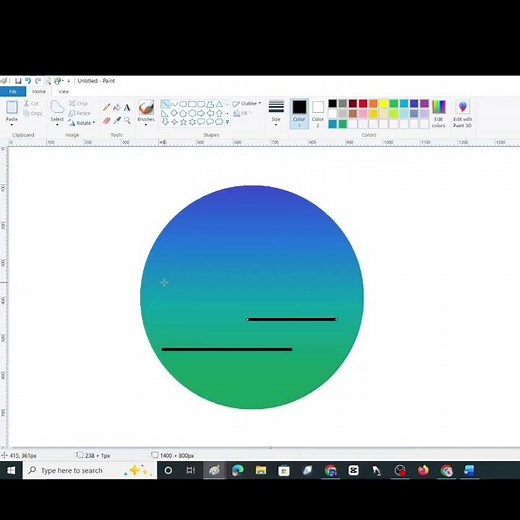Click the Crop button
This screenshot has width=520, height=520.
[78, 104]
